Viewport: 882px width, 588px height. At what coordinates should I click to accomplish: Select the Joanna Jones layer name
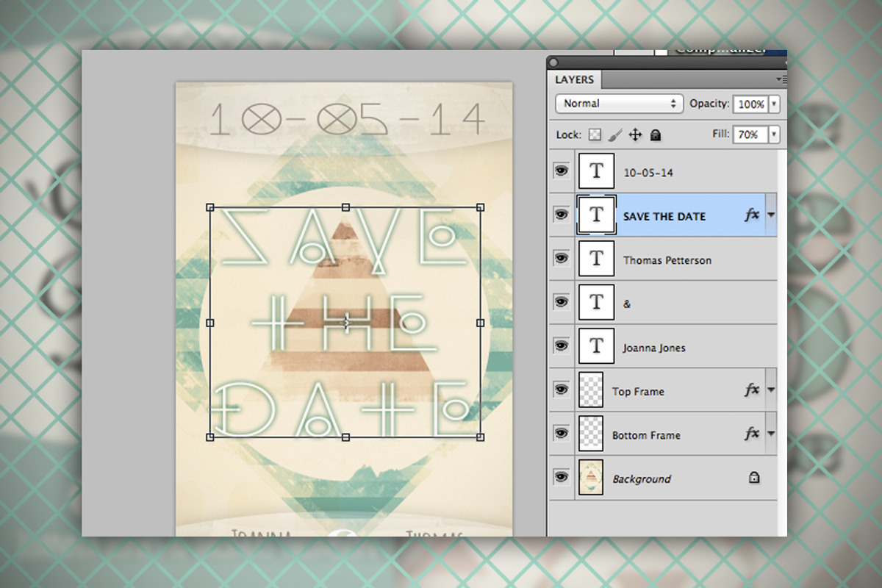tap(654, 348)
